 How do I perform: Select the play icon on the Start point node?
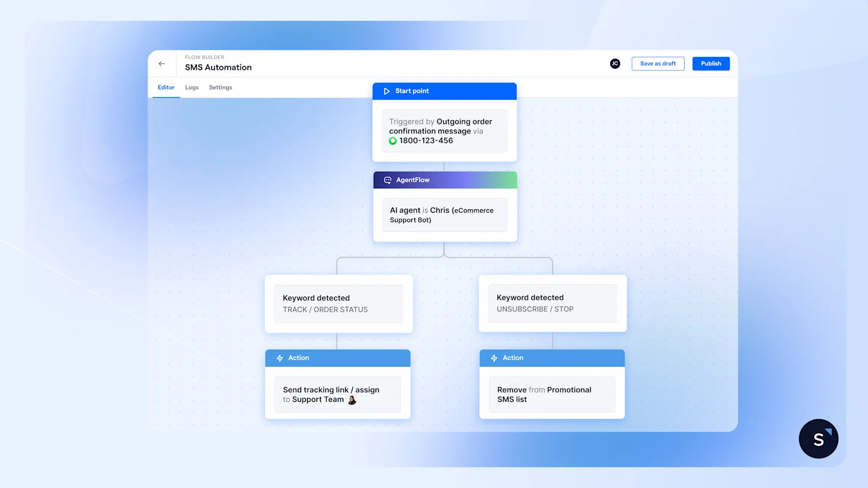tap(386, 91)
